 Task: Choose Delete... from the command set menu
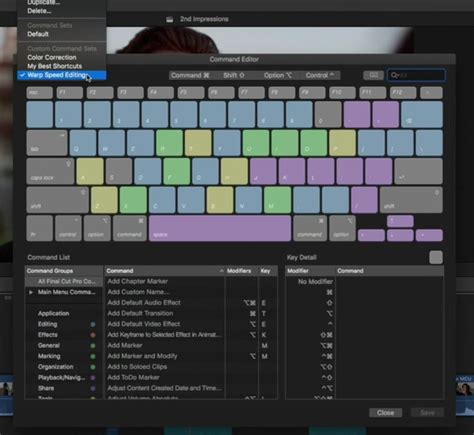(39, 11)
